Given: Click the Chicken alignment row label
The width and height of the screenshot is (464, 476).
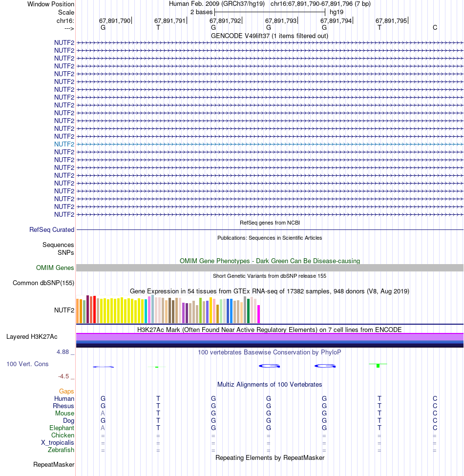Looking at the screenshot, I should [63, 435].
